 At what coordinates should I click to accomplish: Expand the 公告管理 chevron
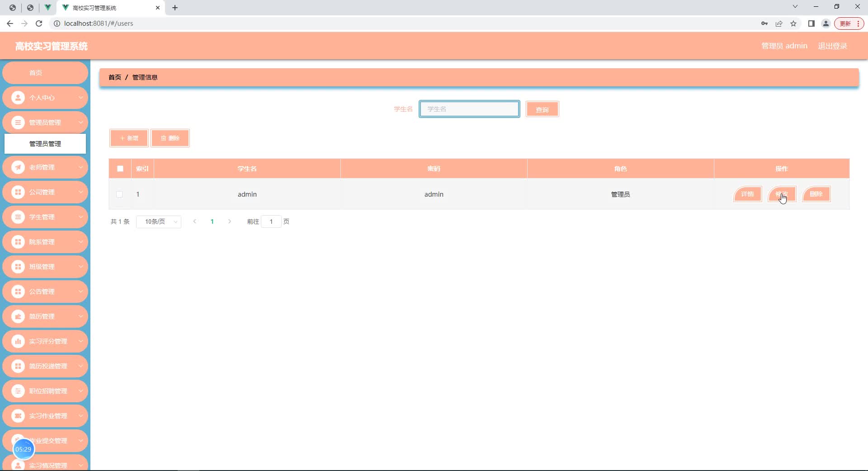[x=80, y=292]
